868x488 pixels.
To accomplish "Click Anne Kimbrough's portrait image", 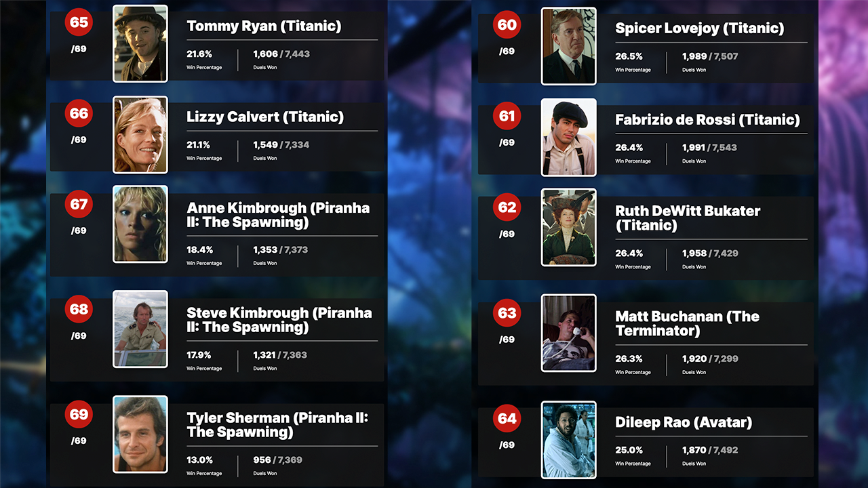I will (140, 224).
